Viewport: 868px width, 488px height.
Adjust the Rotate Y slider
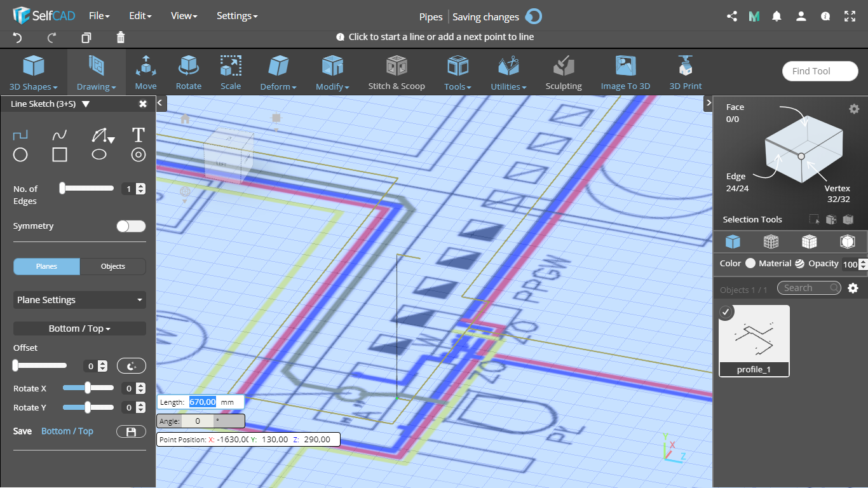88,407
